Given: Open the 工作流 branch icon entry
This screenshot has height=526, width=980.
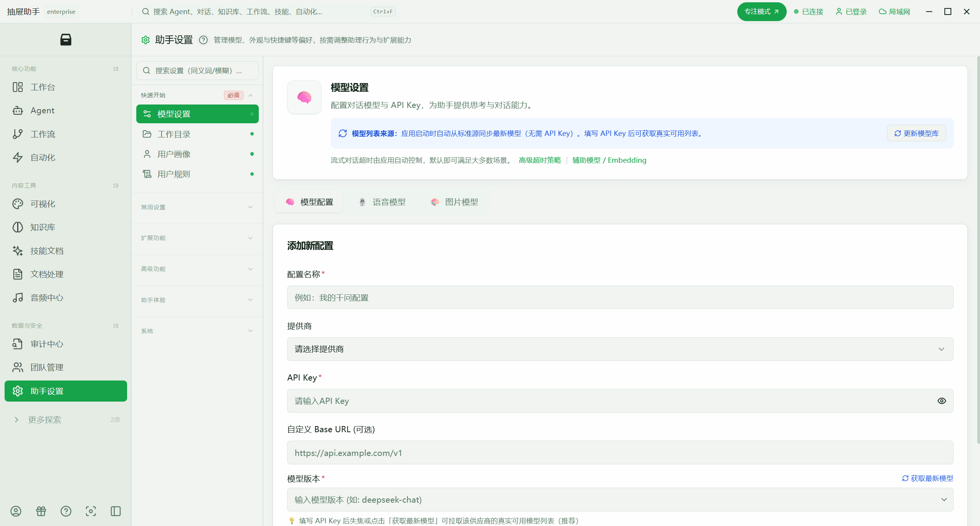Looking at the screenshot, I should point(18,134).
